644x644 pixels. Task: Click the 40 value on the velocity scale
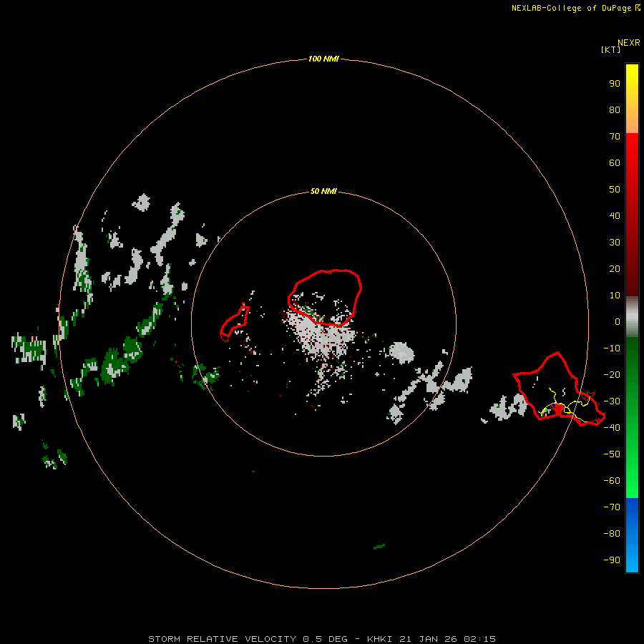click(x=615, y=215)
